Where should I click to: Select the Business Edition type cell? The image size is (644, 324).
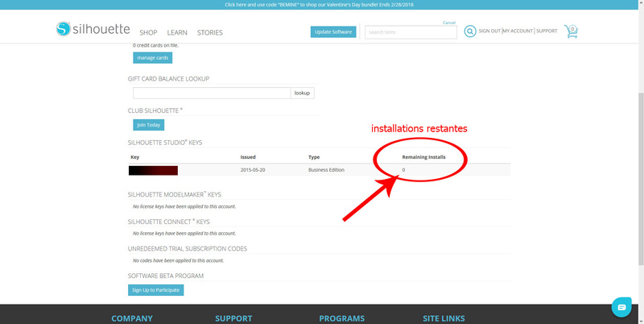pyautogui.click(x=326, y=170)
